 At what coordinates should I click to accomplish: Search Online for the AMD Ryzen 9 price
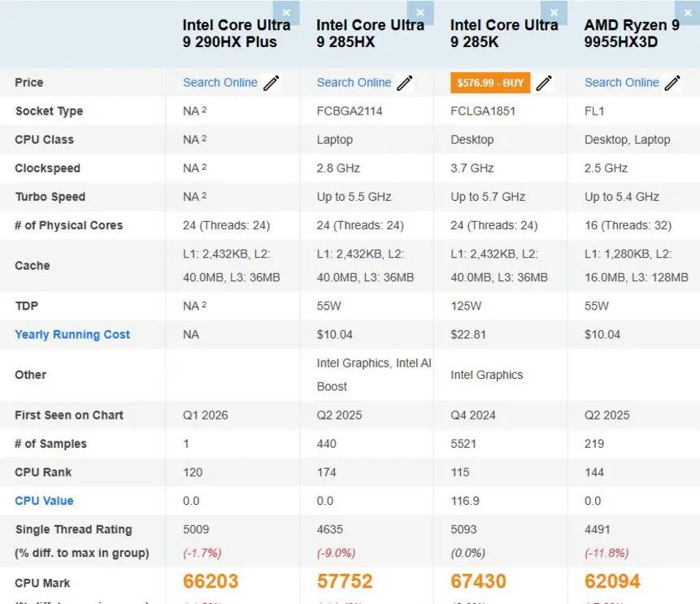click(x=621, y=82)
